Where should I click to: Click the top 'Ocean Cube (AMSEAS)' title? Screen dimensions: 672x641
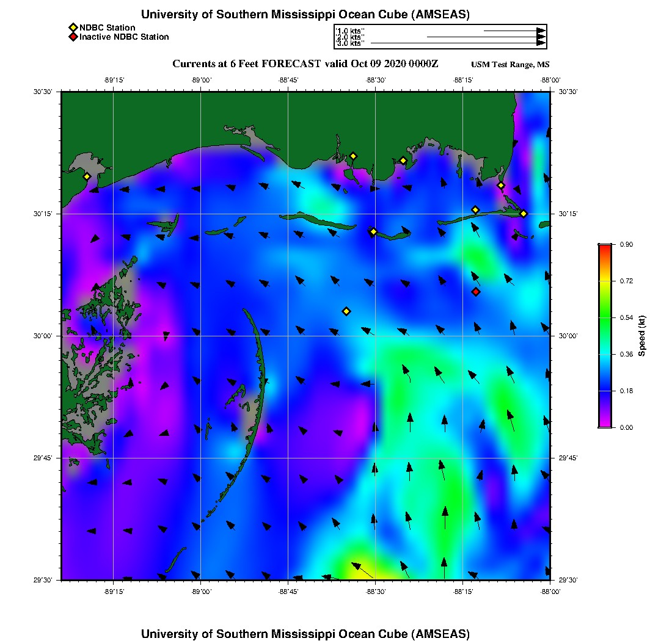coord(305,15)
